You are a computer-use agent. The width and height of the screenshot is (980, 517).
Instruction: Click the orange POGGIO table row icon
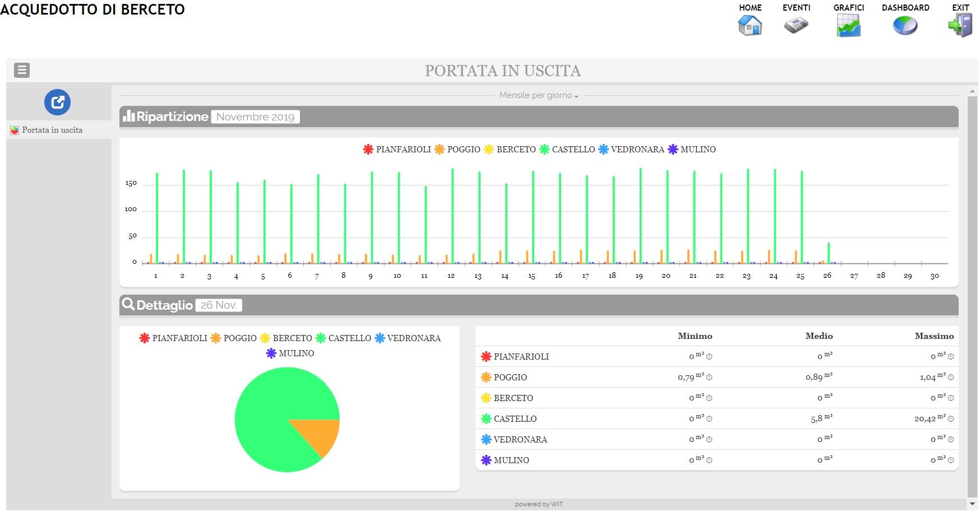click(486, 377)
